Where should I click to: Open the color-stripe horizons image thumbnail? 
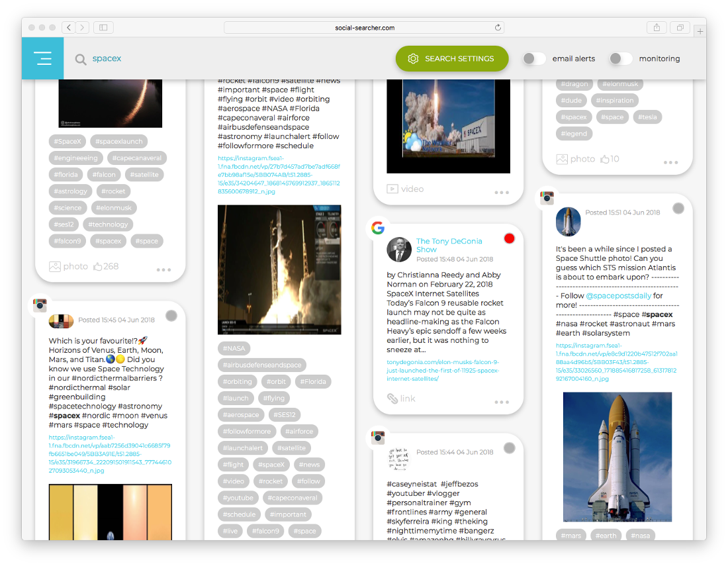point(111,512)
